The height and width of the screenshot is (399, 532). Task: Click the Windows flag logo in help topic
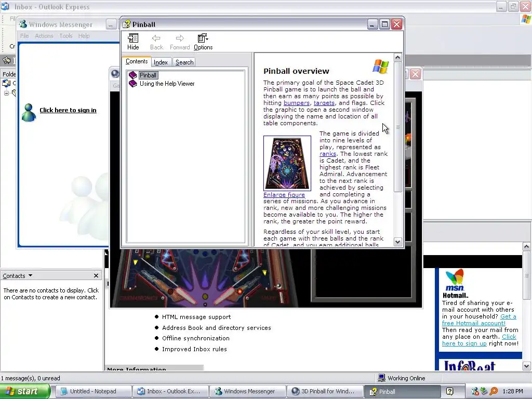click(380, 66)
